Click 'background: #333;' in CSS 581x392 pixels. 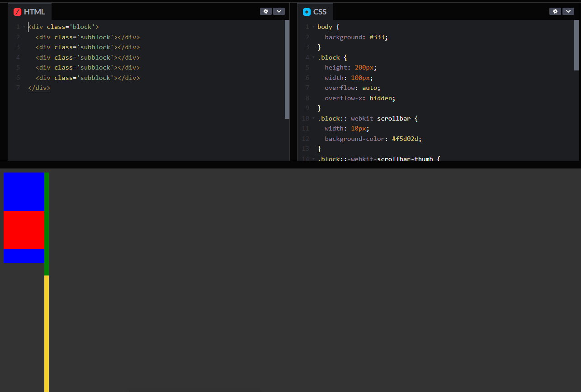356,37
